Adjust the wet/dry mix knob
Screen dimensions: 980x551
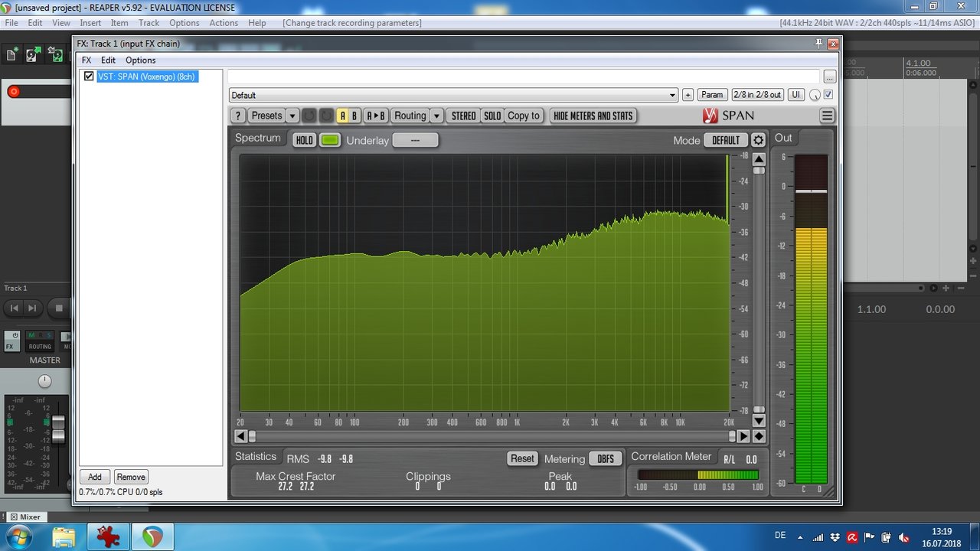point(815,96)
